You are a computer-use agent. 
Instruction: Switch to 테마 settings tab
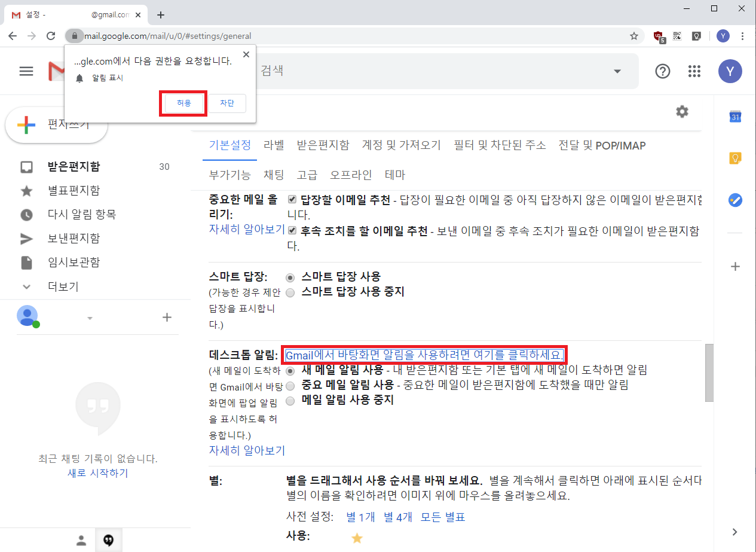pos(395,175)
